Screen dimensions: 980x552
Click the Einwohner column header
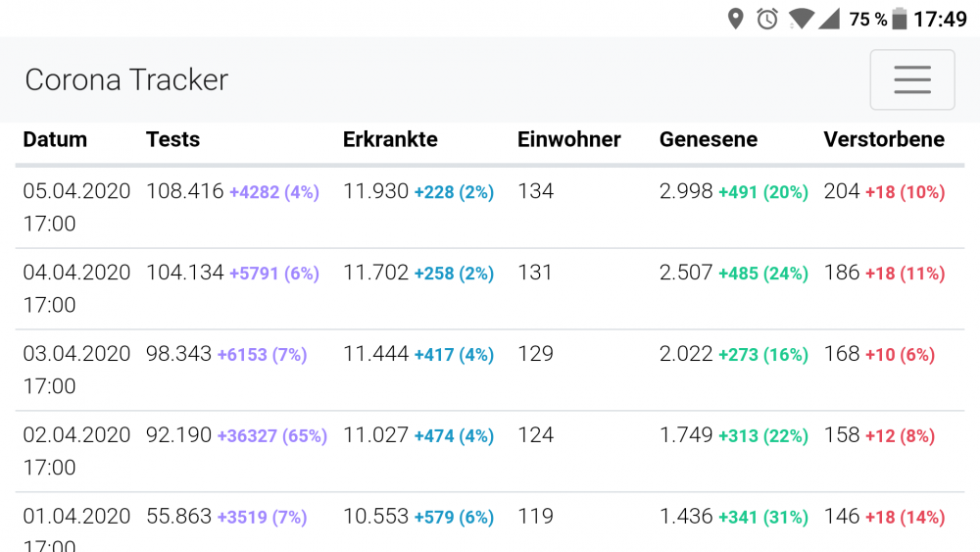pos(568,139)
